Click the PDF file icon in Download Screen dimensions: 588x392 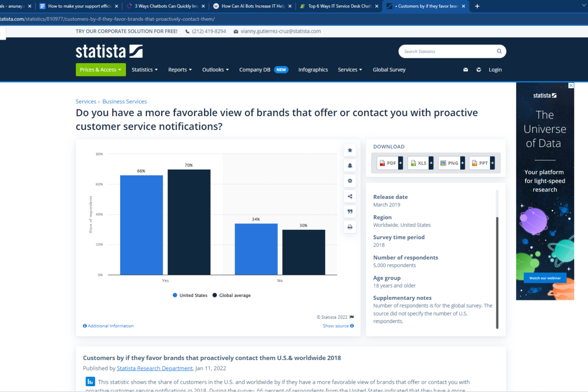pyautogui.click(x=382, y=163)
